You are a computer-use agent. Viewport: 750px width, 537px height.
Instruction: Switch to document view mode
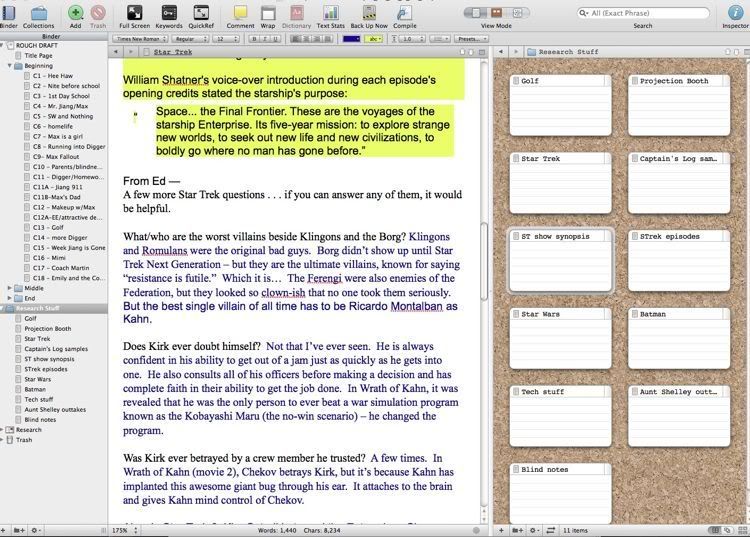pos(475,13)
